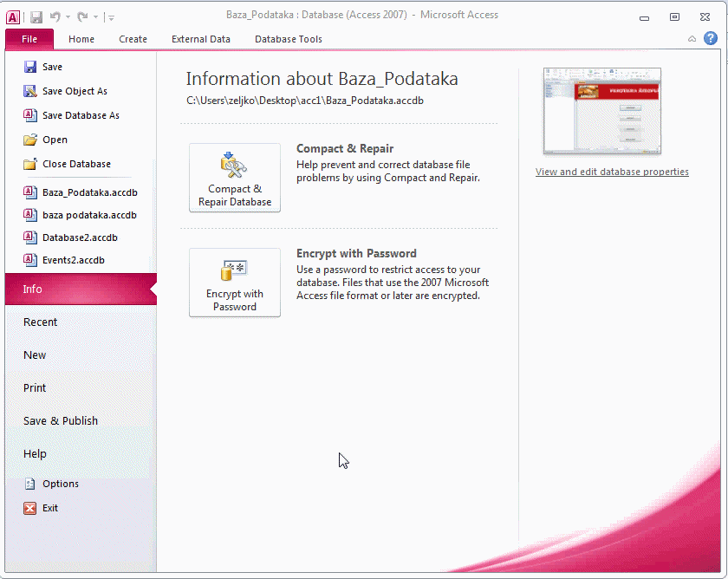The width and height of the screenshot is (728, 579).
Task: Click the Save Database As icon
Action: click(30, 115)
